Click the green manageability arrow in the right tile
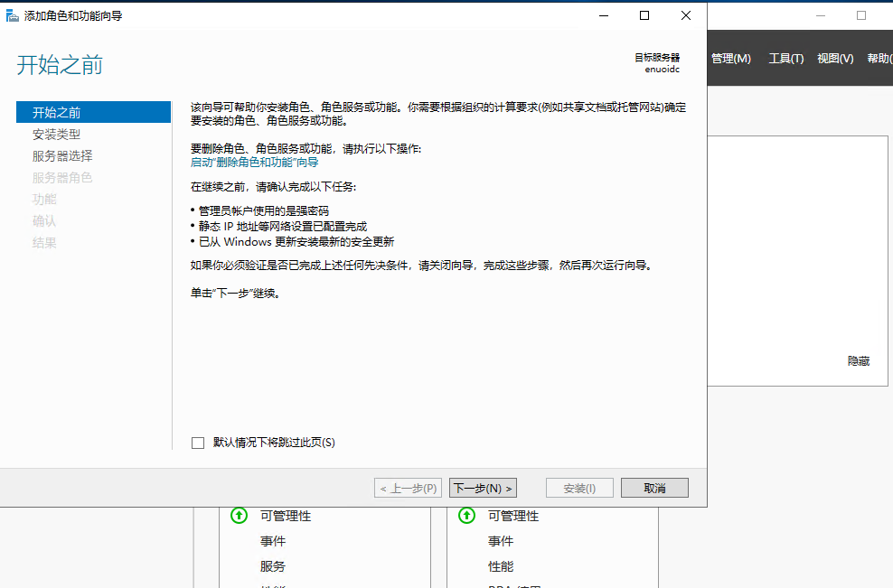 click(x=466, y=516)
